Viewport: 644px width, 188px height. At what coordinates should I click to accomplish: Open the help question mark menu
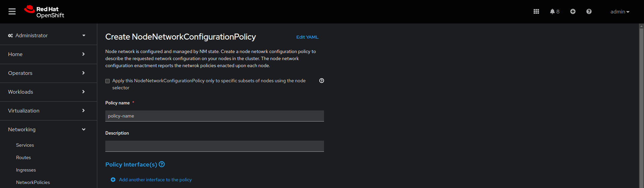589,12
